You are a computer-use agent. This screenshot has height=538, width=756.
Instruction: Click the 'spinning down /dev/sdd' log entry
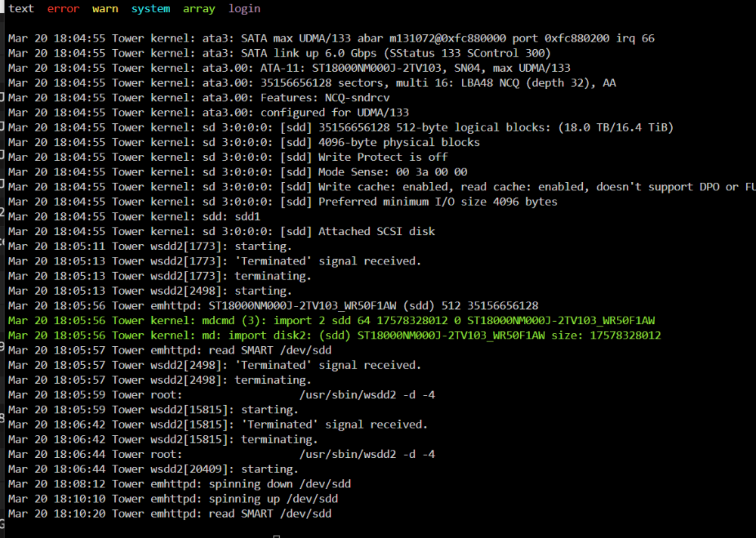(179, 484)
